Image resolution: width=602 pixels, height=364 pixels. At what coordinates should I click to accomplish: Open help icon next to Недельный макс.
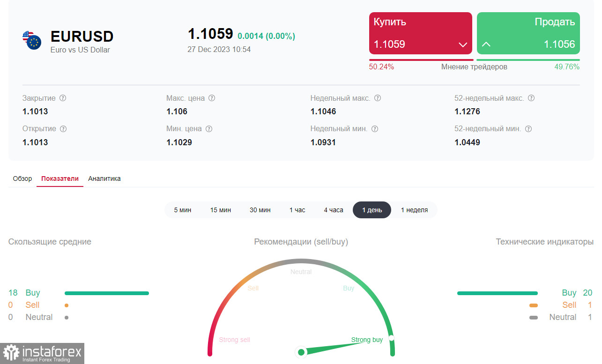(x=378, y=98)
